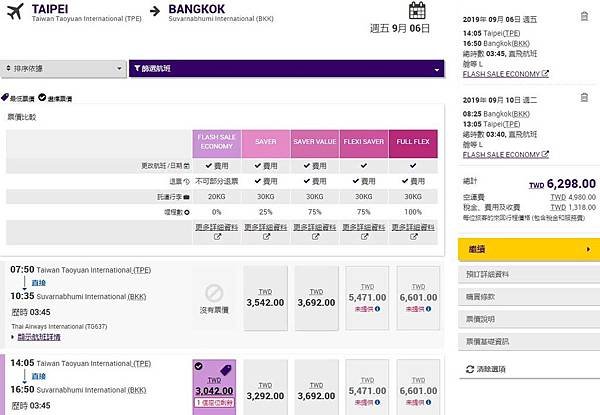Click the 清除選項 clear selection link
The image size is (600, 415).
coord(491,369)
